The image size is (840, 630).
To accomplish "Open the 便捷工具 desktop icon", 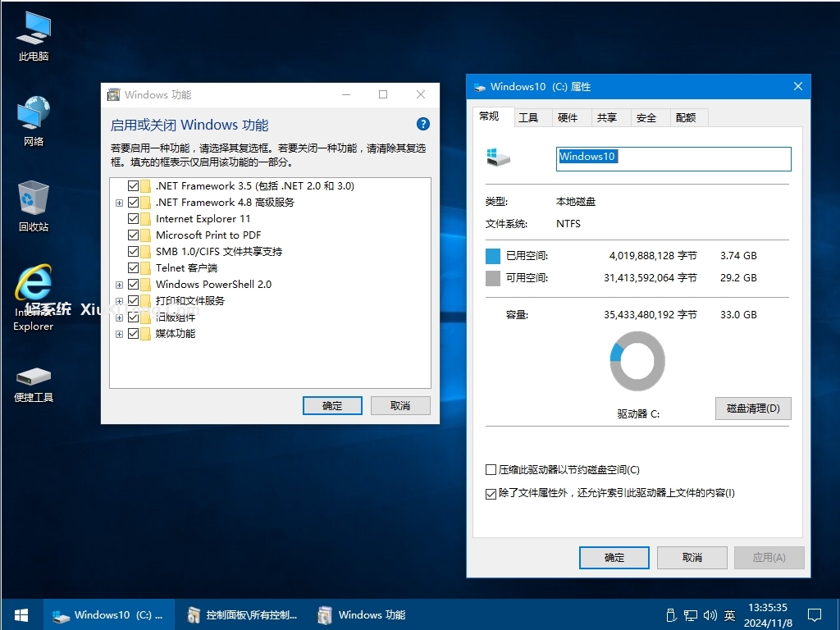I will [x=33, y=384].
